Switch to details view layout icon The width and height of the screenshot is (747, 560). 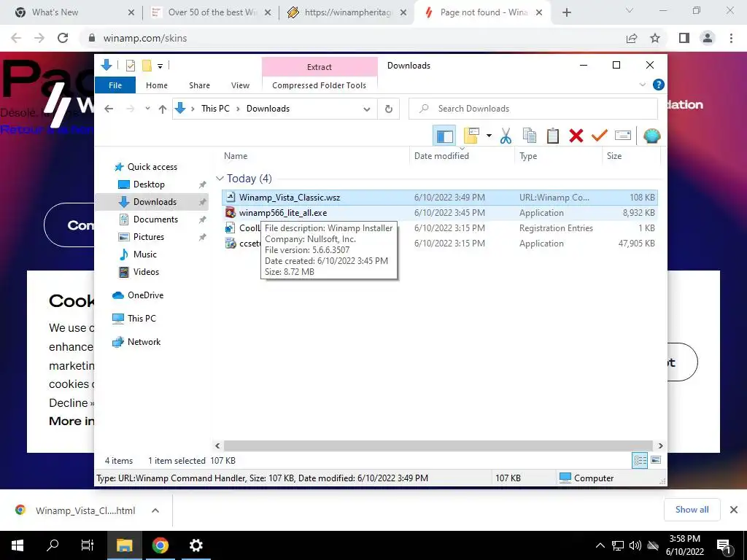pyautogui.click(x=640, y=460)
